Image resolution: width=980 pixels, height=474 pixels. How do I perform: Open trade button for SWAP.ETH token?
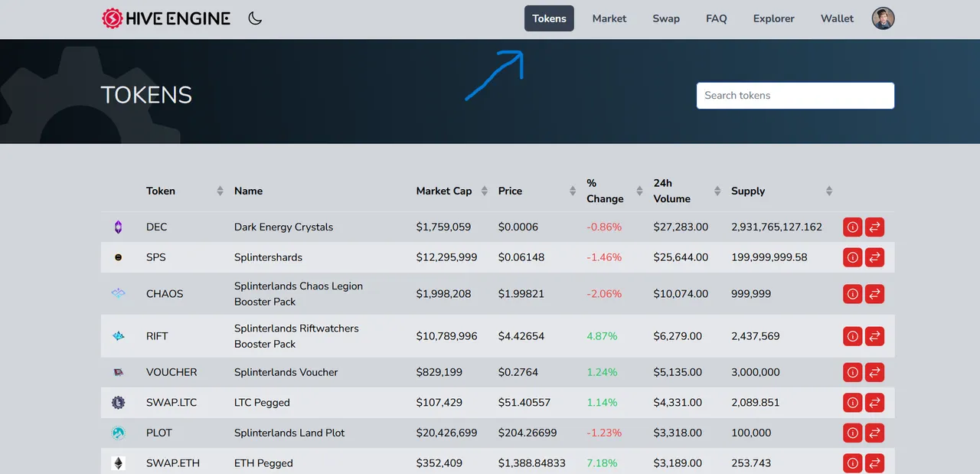875,463
